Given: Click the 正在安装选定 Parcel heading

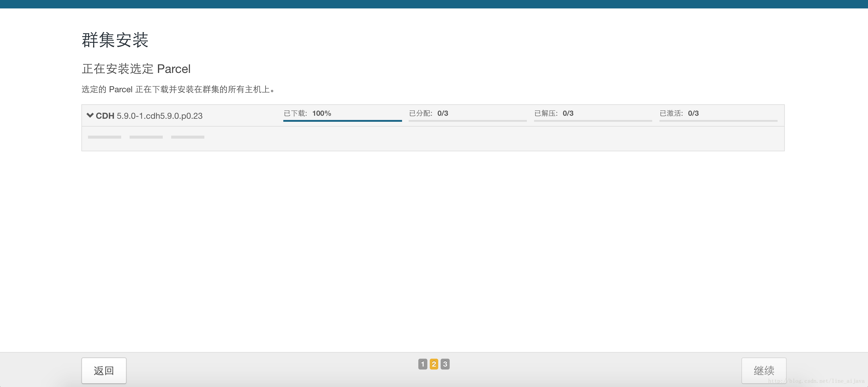Looking at the screenshot, I should point(136,69).
